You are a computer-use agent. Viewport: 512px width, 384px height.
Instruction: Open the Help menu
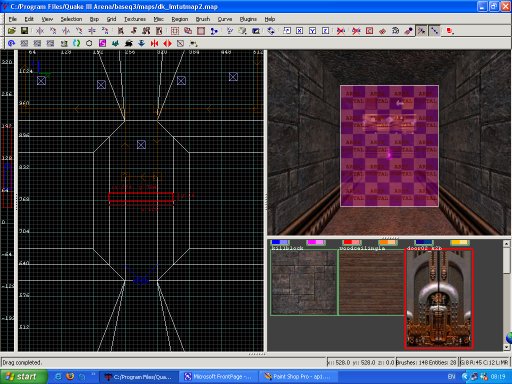point(270,19)
